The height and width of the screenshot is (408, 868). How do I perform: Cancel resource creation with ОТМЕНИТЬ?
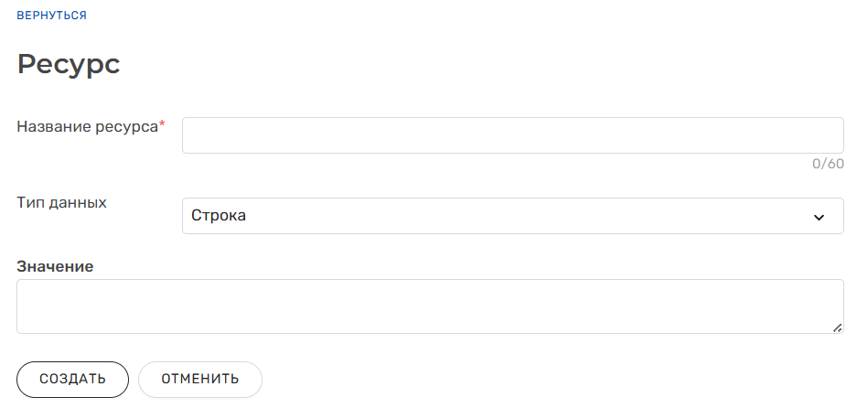(x=200, y=380)
